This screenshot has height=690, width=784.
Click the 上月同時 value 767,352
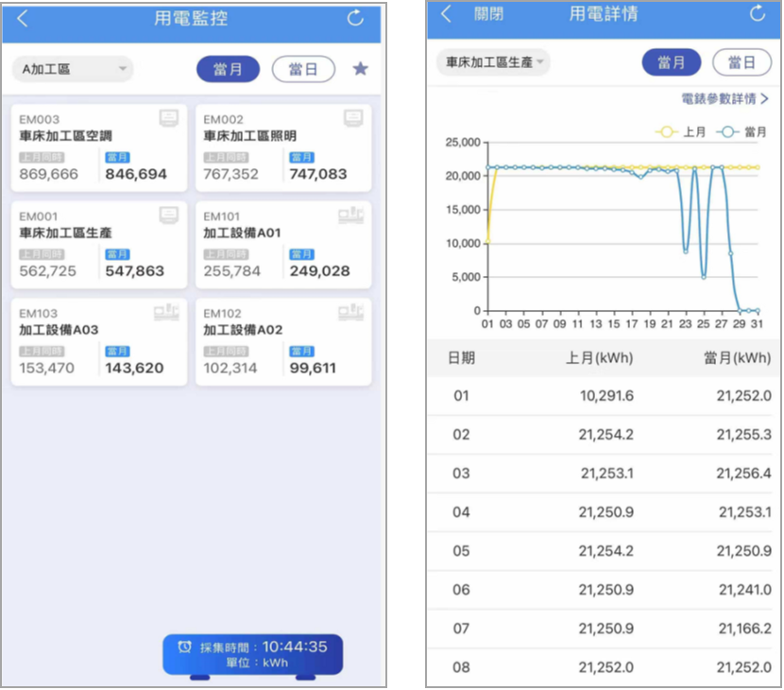coord(230,174)
